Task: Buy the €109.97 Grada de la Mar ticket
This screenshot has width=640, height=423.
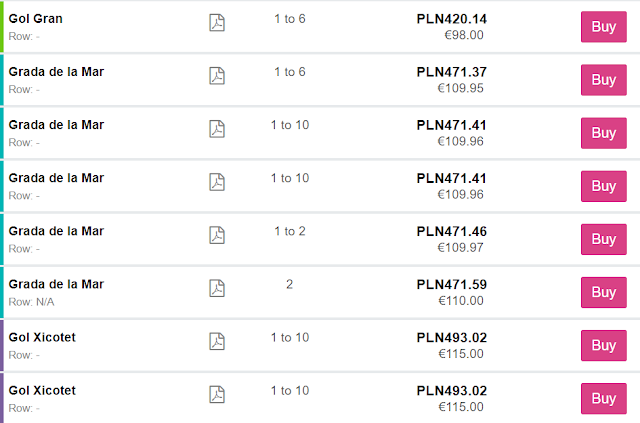Action: 603,239
